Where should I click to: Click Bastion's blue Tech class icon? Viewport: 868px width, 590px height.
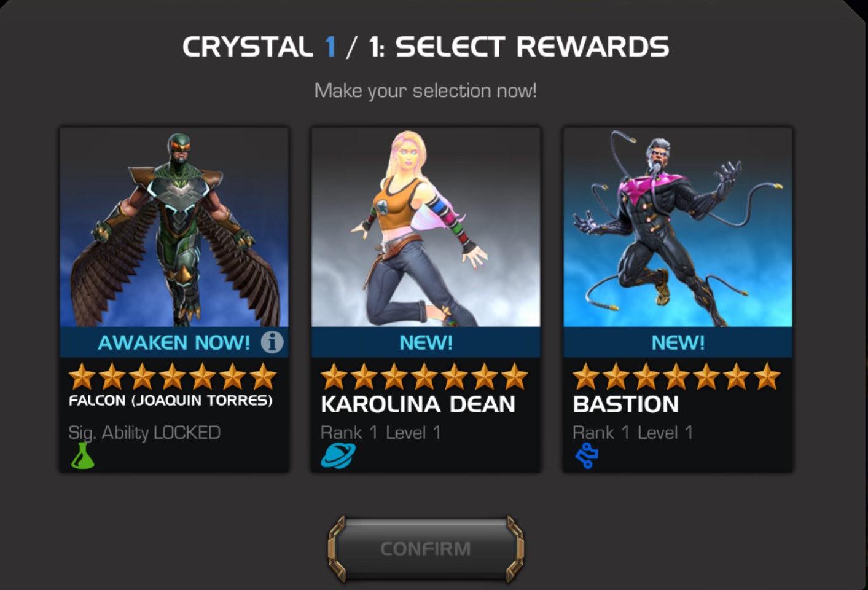[x=587, y=456]
